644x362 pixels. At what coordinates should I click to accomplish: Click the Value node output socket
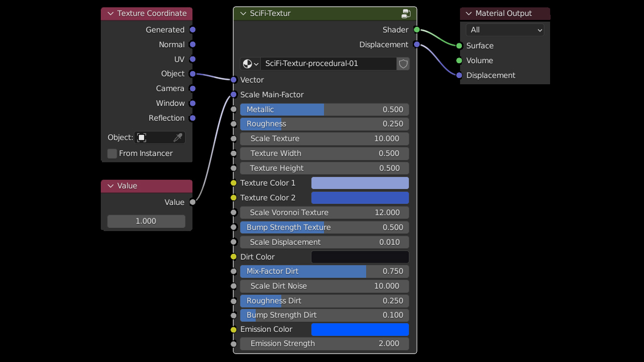click(x=192, y=202)
